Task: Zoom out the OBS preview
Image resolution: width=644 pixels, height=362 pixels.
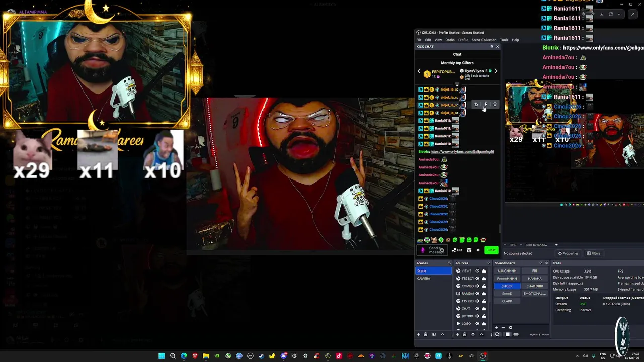Action: (505, 245)
